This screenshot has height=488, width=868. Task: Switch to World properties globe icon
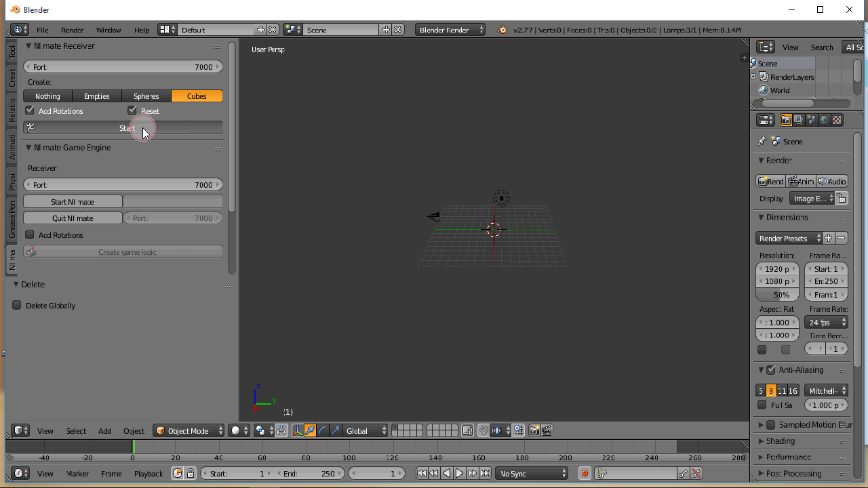coord(823,120)
